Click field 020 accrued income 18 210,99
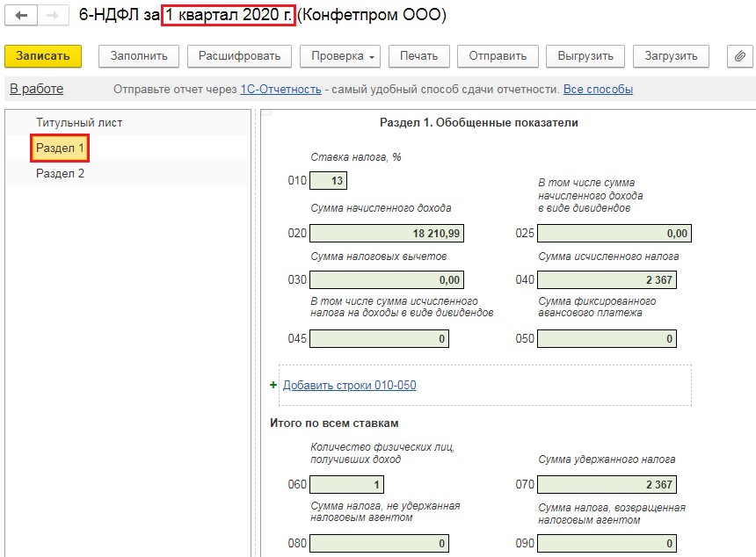756x557 pixels. (387, 233)
